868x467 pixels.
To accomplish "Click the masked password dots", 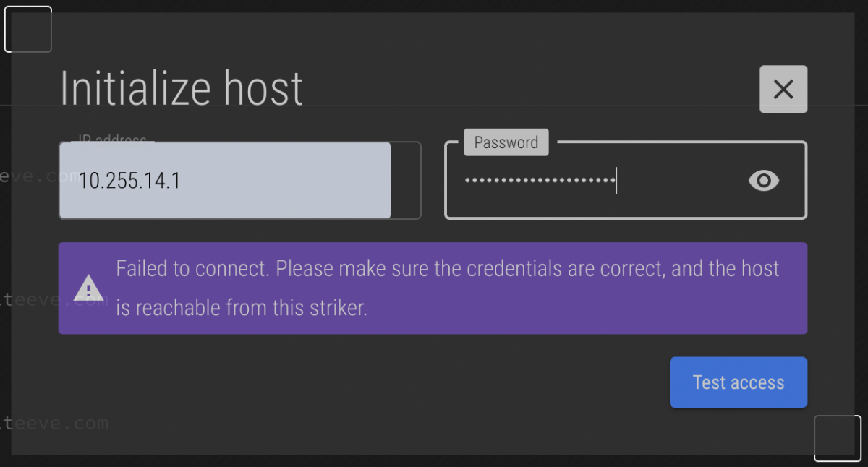I will point(538,180).
